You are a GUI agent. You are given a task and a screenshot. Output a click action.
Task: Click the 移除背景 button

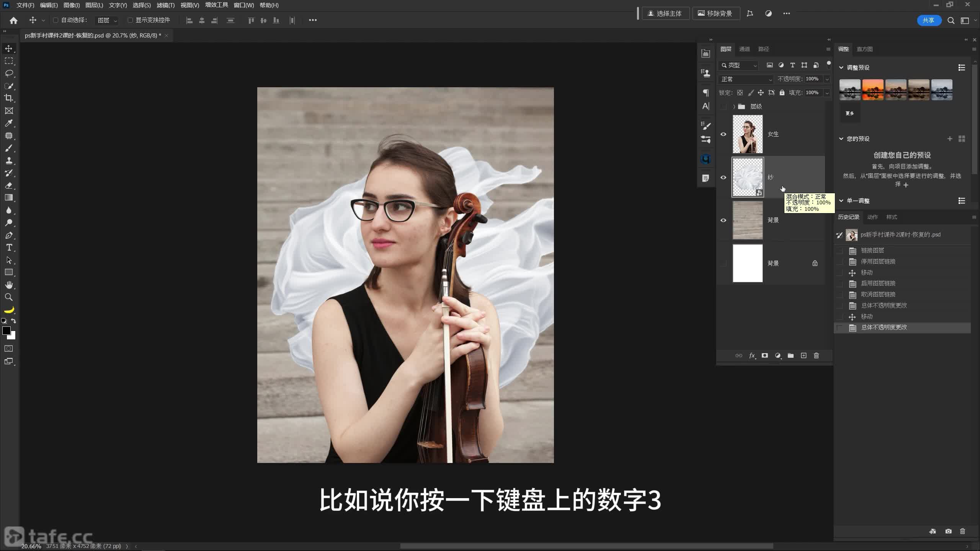tap(715, 13)
